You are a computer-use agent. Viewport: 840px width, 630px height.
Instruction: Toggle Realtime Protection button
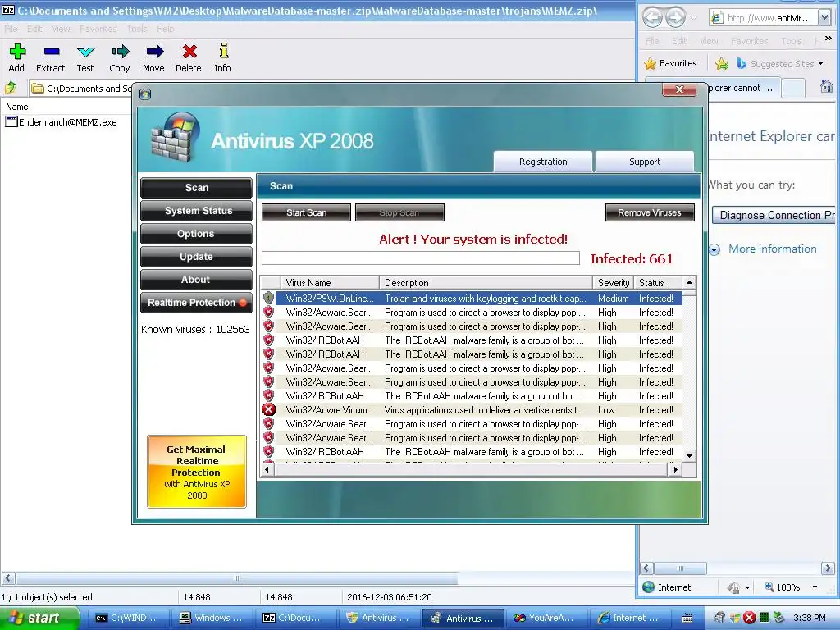point(196,303)
